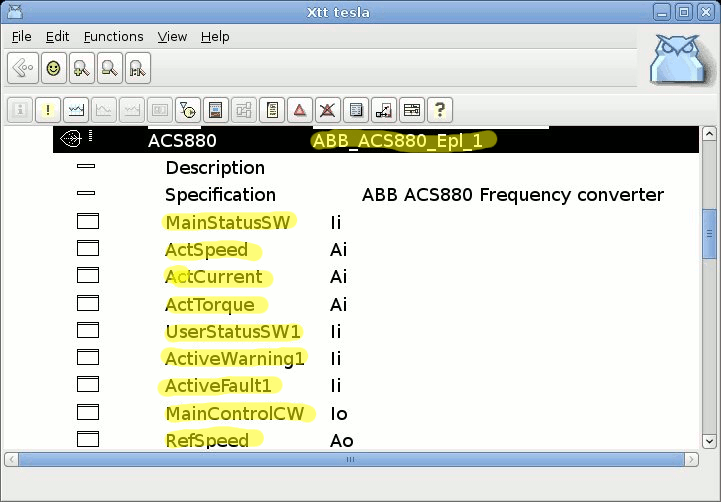Click the Ao type next to RefSpeed
Image resolution: width=721 pixels, height=502 pixels.
pos(342,441)
